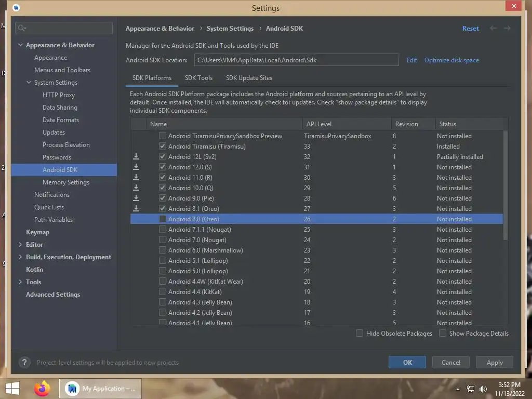Screen dimensions: 532x399
Task: Check the Android 6.0 (Marshmallow) checkbox
Action: (163, 250)
